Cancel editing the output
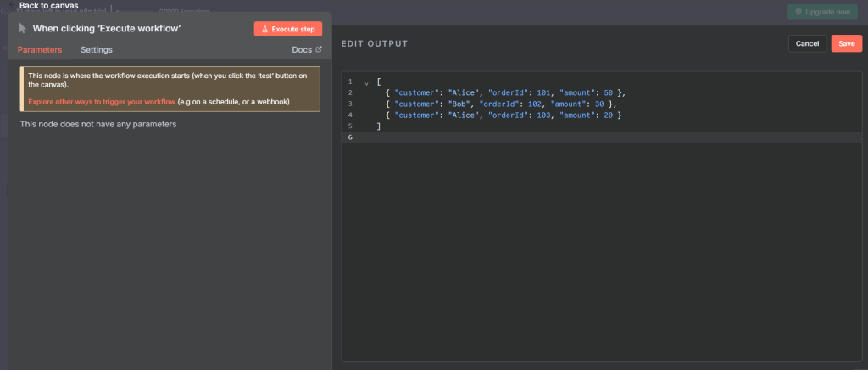The width and height of the screenshot is (868, 370). 807,43
